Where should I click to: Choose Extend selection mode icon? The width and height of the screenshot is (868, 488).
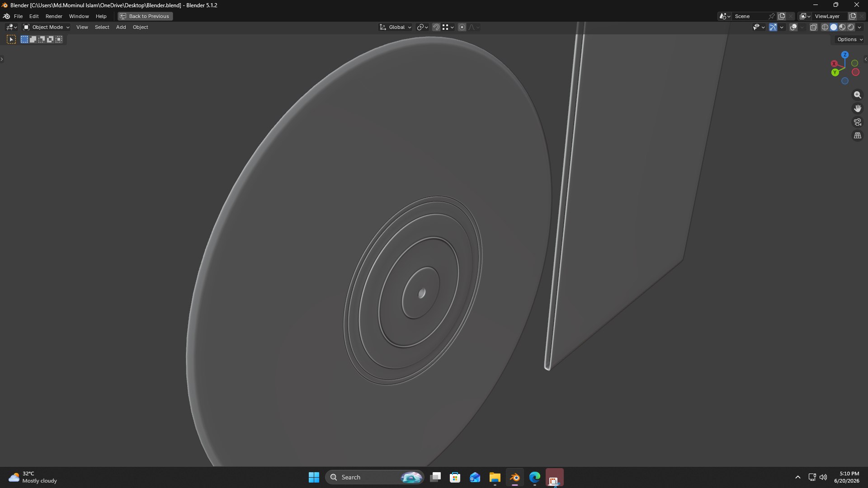[33, 39]
